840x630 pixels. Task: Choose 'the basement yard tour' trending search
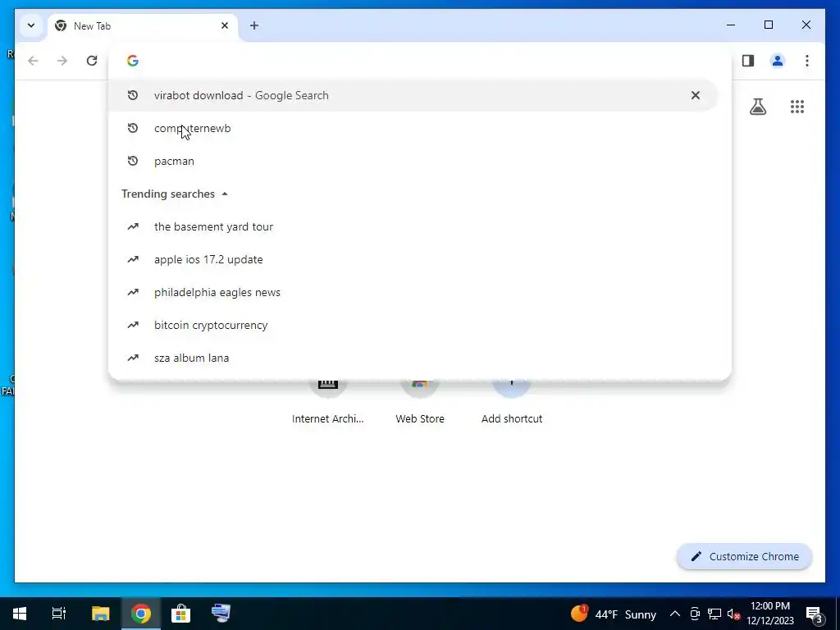413,226
